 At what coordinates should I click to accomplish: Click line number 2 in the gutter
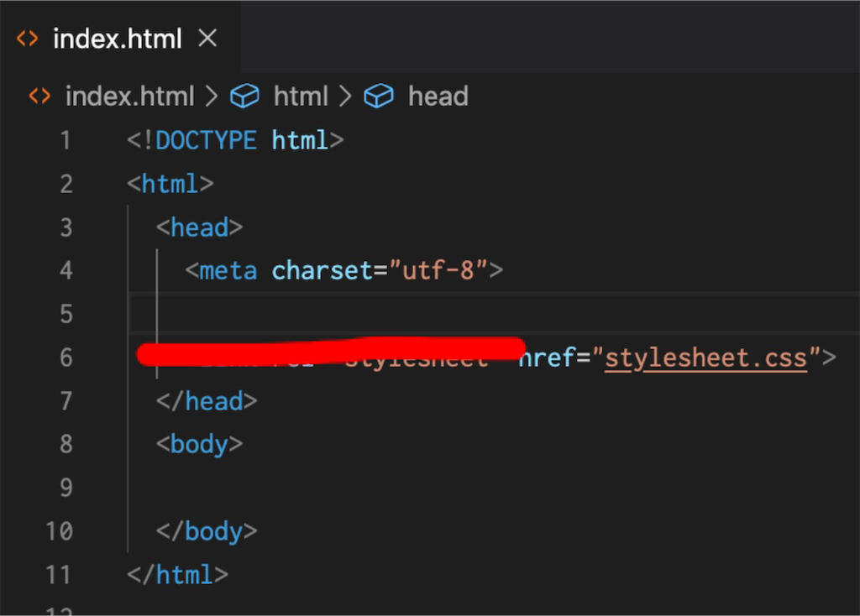coord(66,184)
